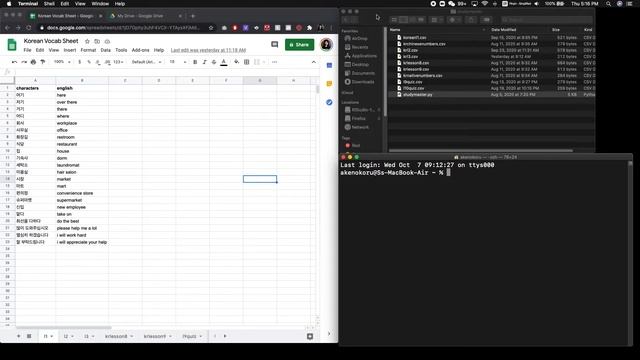Select column A header

pyautogui.click(x=35, y=81)
